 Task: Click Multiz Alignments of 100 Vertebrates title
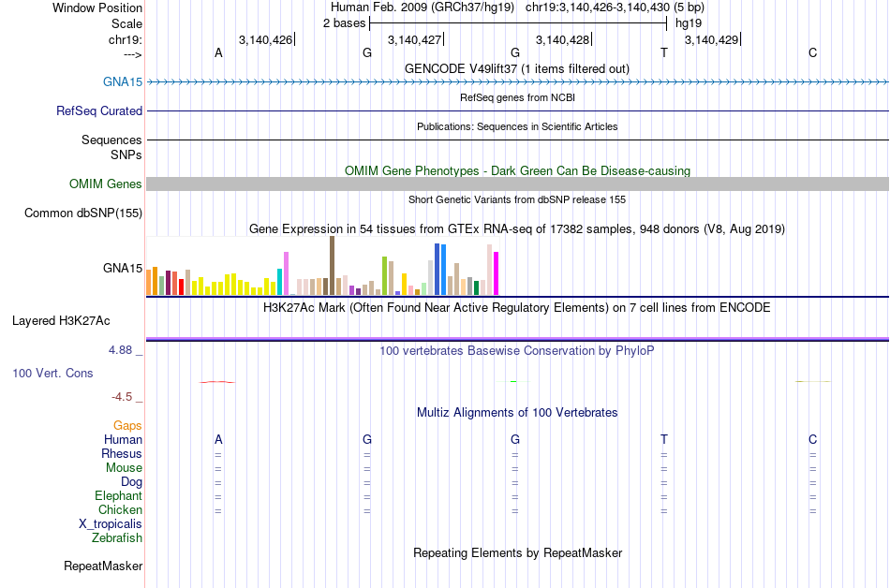[517, 413]
